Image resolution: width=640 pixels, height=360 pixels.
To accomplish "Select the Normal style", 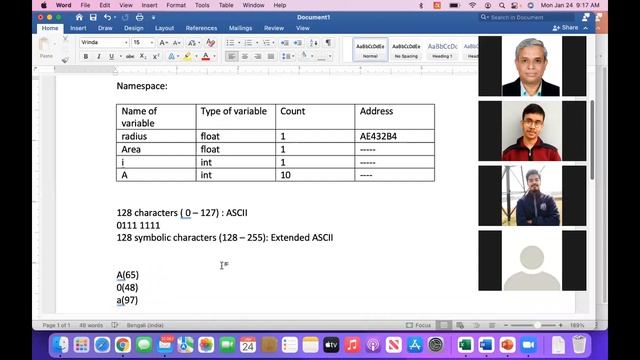I will tap(370, 50).
